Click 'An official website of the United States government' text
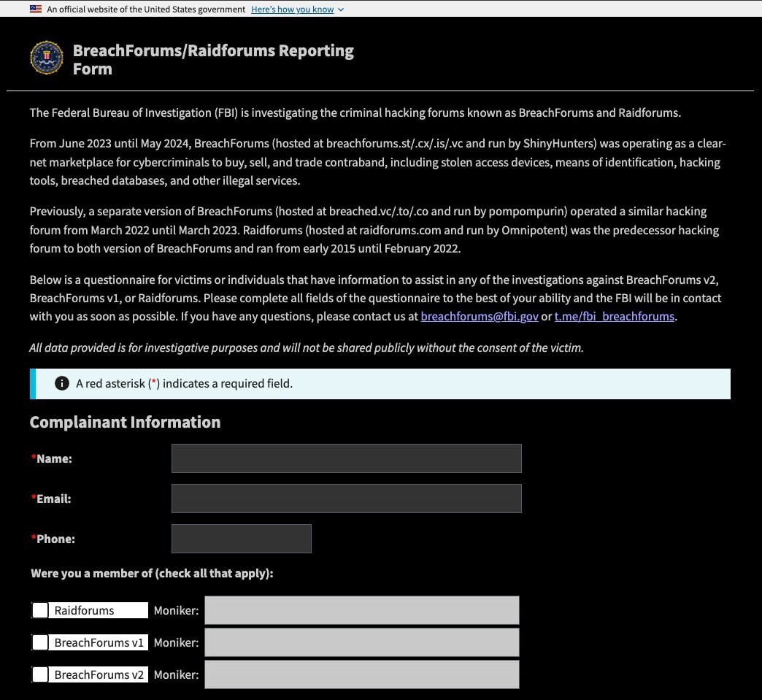762x700 pixels. [x=146, y=9]
